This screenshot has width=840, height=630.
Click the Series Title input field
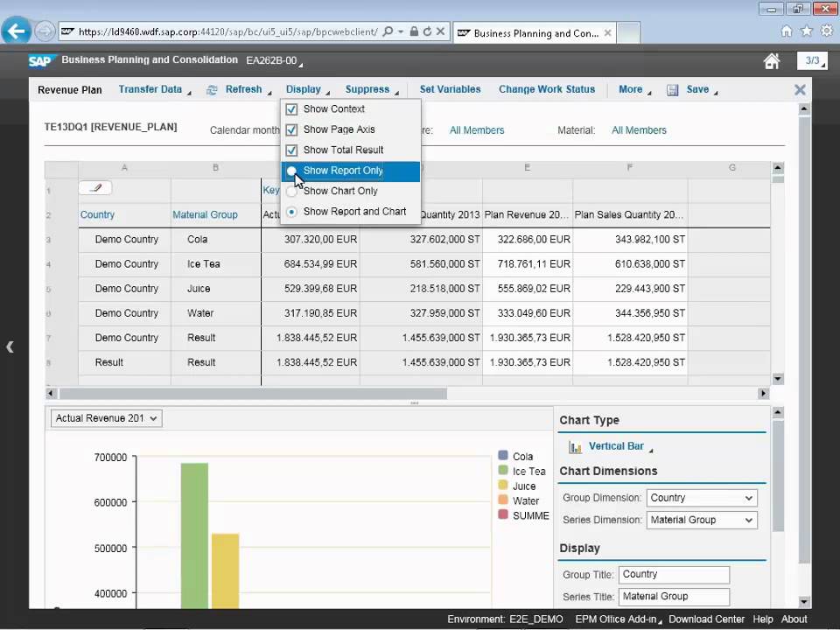pos(674,596)
